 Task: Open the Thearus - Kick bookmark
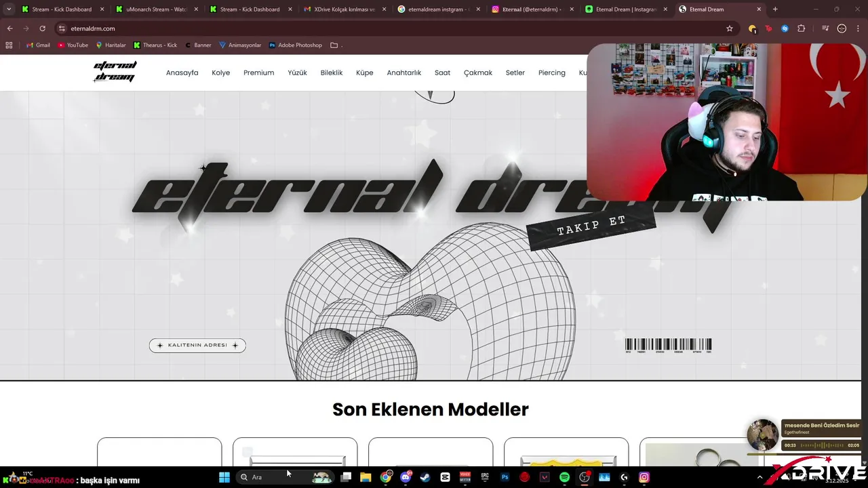click(x=155, y=45)
